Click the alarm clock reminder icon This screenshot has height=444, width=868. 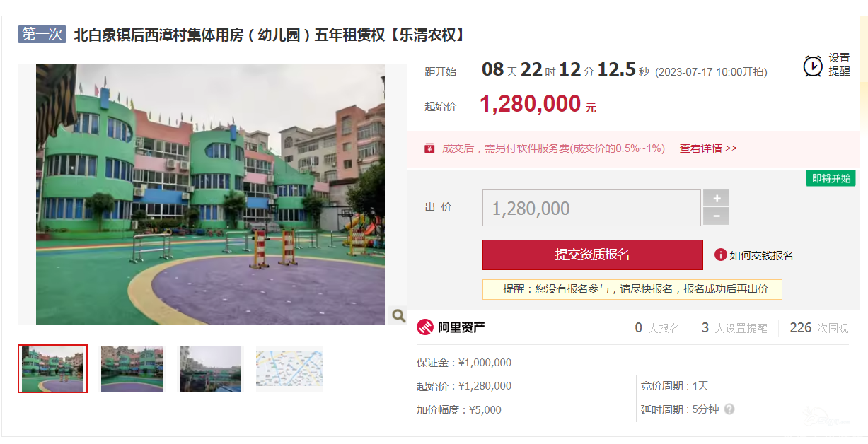pyautogui.click(x=813, y=66)
